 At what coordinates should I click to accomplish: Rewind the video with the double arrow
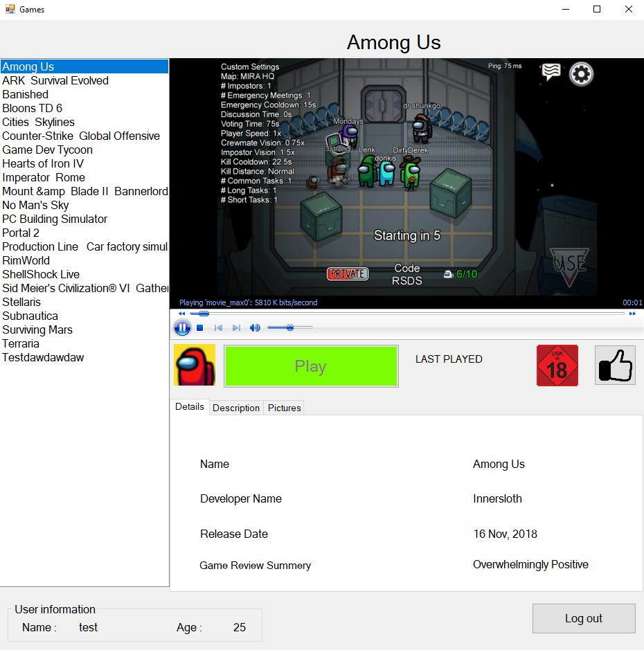coord(181,314)
